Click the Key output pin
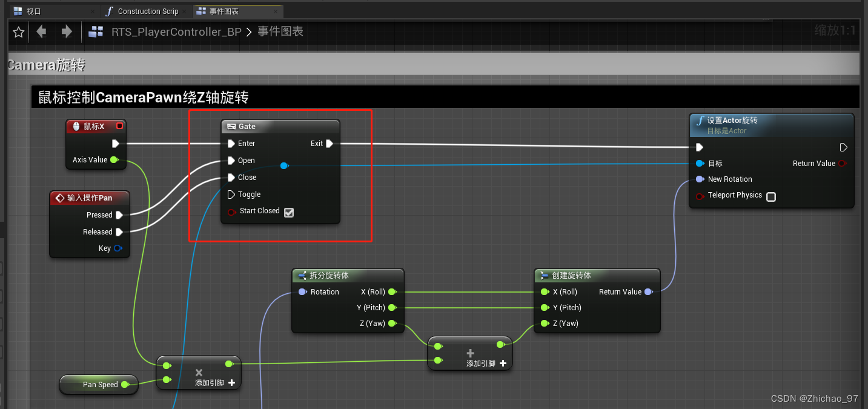 118,248
